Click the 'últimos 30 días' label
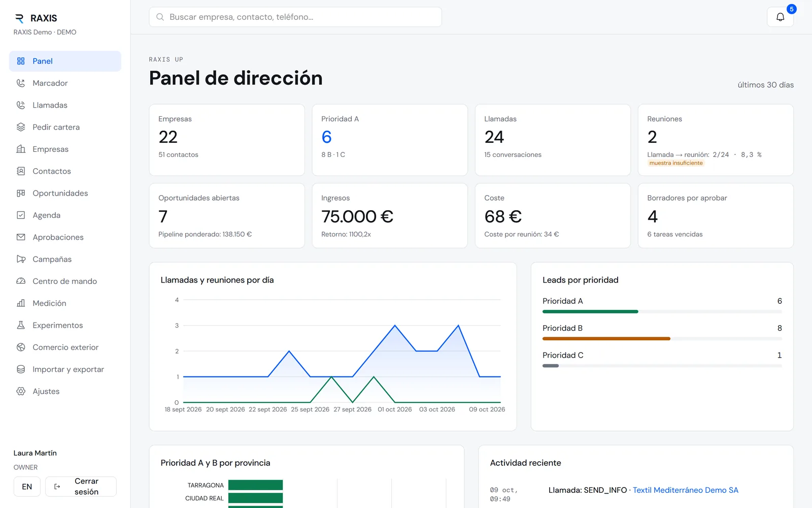The image size is (812, 508). (x=765, y=85)
